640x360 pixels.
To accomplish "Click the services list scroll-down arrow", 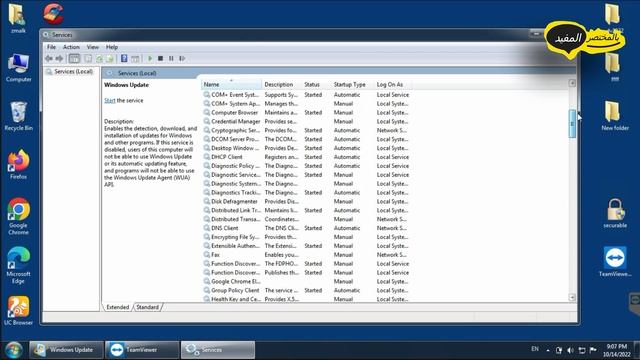I will tap(572, 297).
